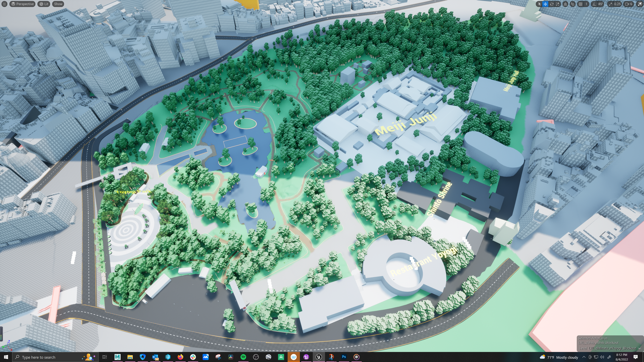
Task: Open the viewport options hamburger menu
Action: (x=4, y=4)
